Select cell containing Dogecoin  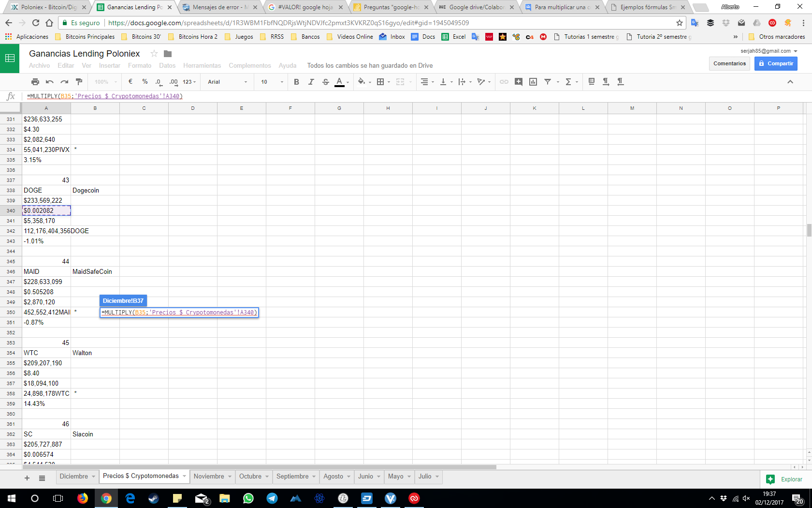(x=95, y=190)
